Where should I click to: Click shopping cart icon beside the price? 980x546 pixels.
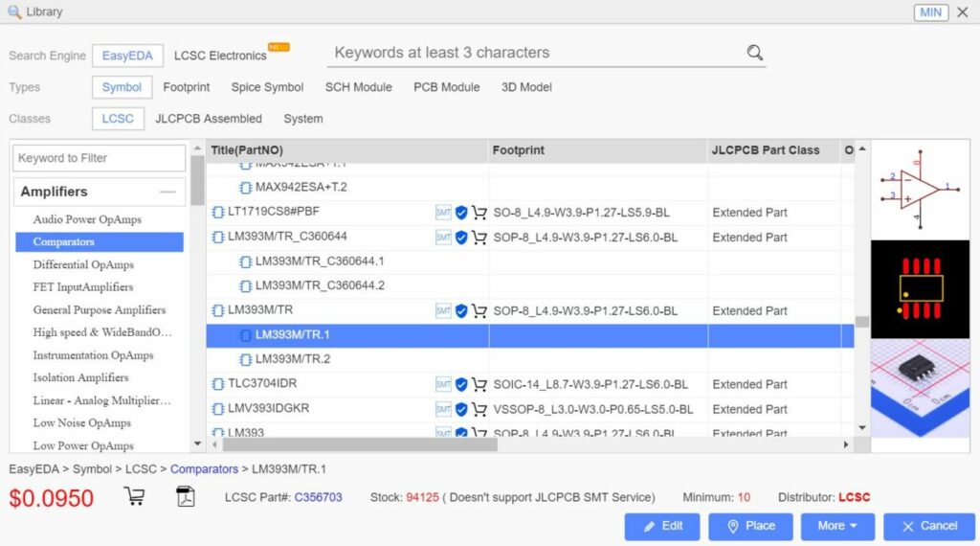coord(134,497)
